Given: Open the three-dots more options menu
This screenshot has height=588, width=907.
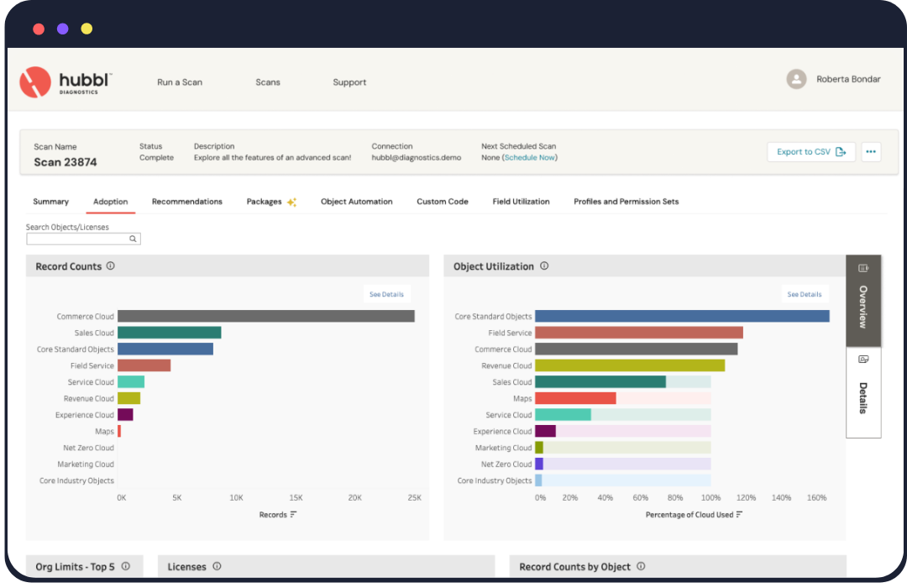Looking at the screenshot, I should 871,152.
